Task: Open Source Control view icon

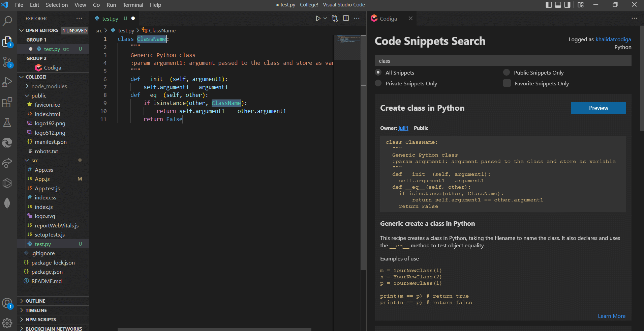Action: click(7, 62)
